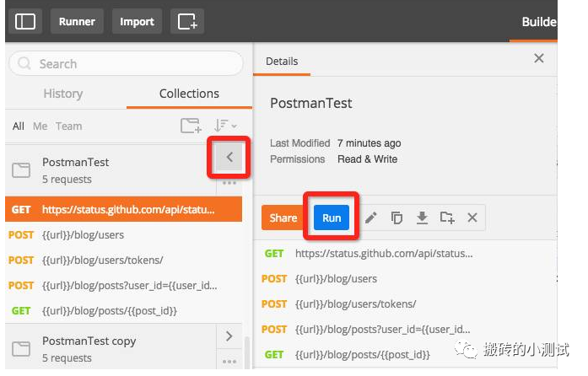Screen dimensions: 588x376
Task: Click the new collection folder icon
Action: pos(191,126)
